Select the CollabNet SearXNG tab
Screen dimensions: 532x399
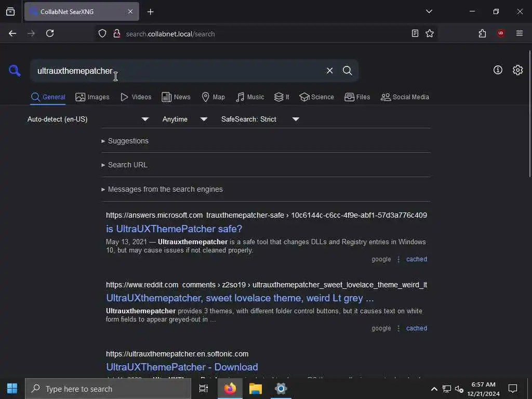(x=82, y=11)
